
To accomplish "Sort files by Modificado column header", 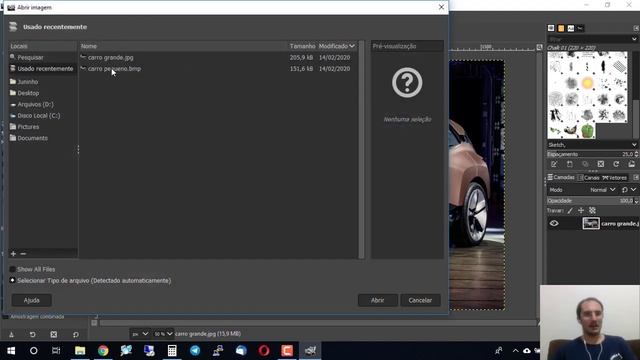I will click(337, 46).
